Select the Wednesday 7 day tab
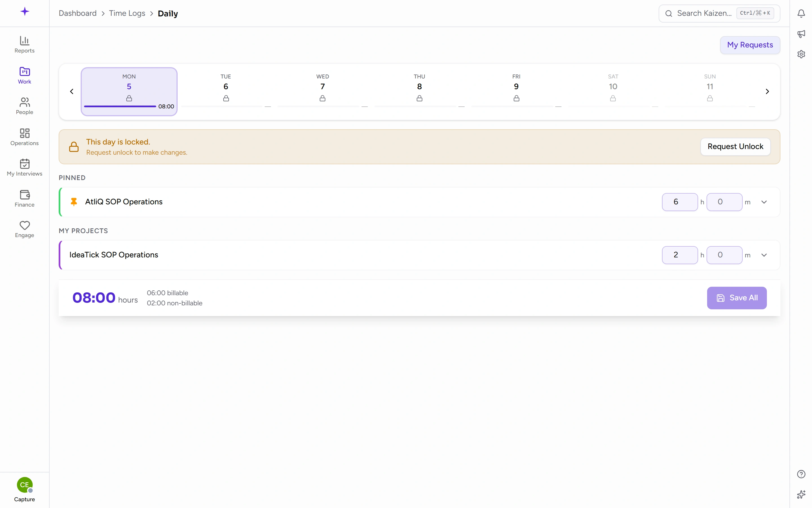This screenshot has height=508, width=812. [x=323, y=91]
